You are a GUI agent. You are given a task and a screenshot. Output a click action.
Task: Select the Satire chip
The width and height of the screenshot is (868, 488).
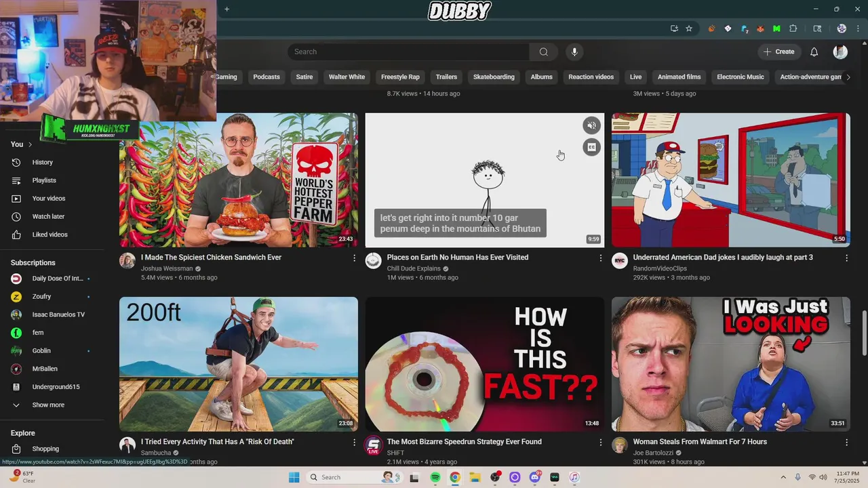coord(304,77)
